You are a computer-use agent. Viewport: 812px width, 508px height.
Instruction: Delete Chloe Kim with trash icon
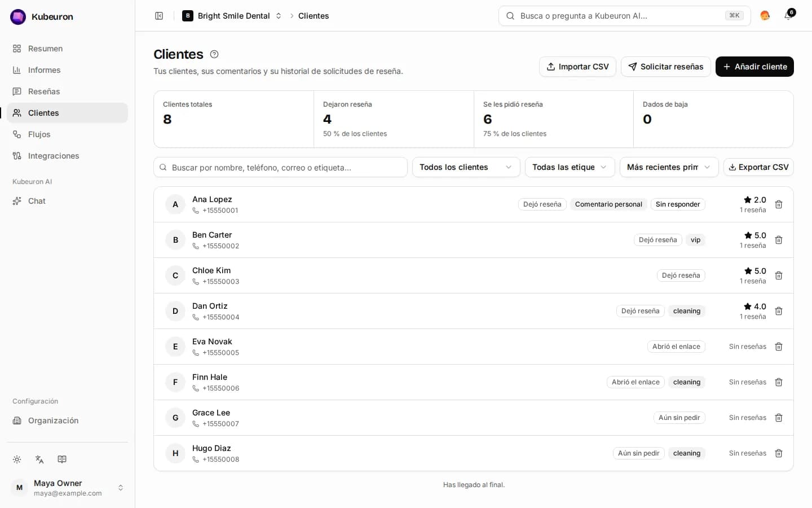click(779, 275)
